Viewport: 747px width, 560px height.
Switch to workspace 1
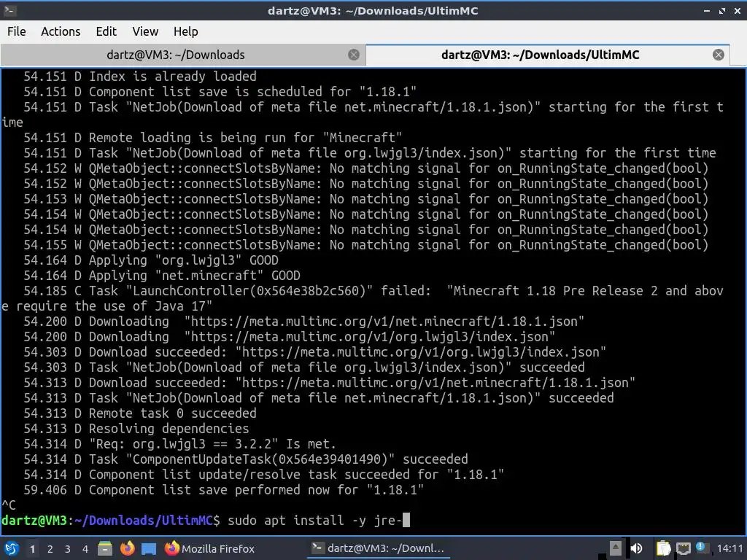[x=32, y=549]
